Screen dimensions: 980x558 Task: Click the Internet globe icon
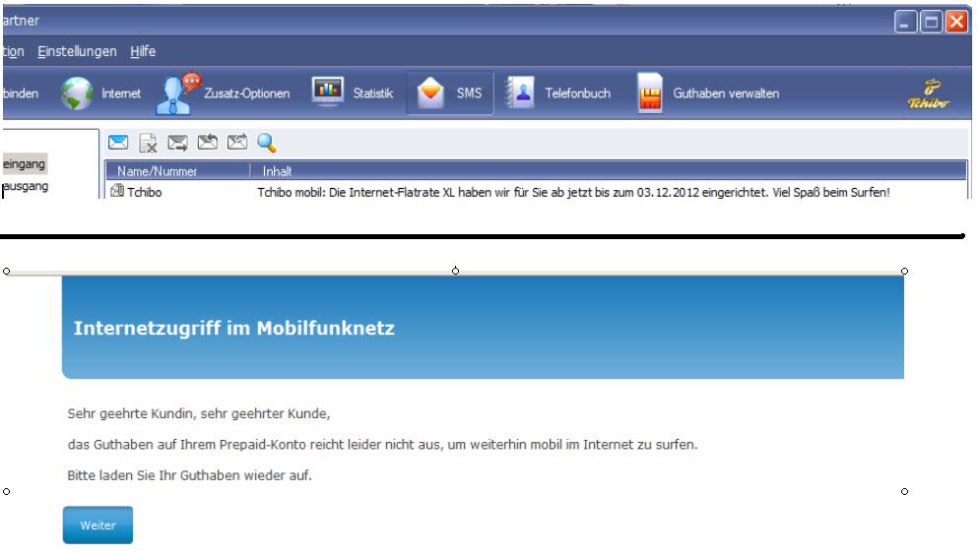tap(77, 93)
